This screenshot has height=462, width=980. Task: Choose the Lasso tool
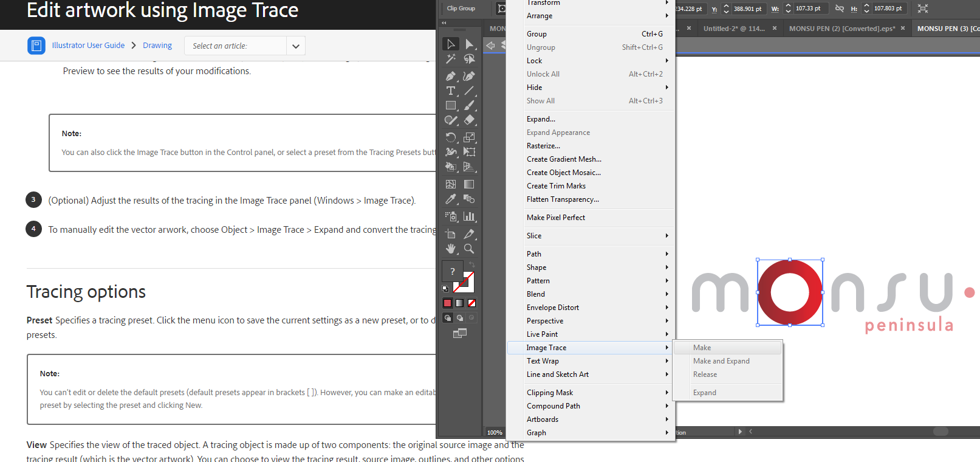[x=469, y=59]
